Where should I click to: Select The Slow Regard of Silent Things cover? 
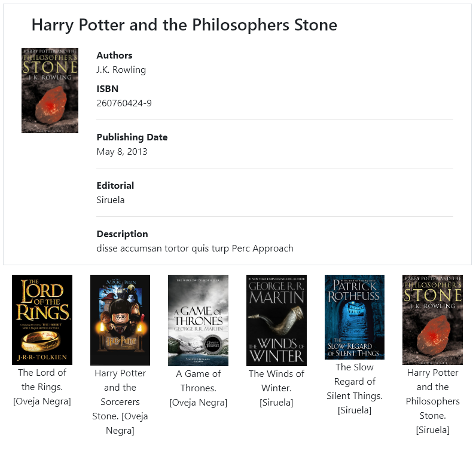tap(354, 317)
